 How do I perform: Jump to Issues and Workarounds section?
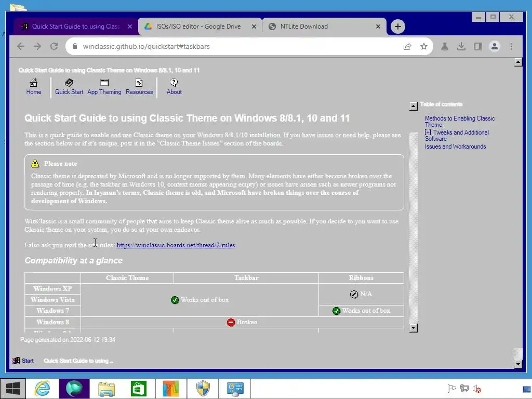[455, 147]
